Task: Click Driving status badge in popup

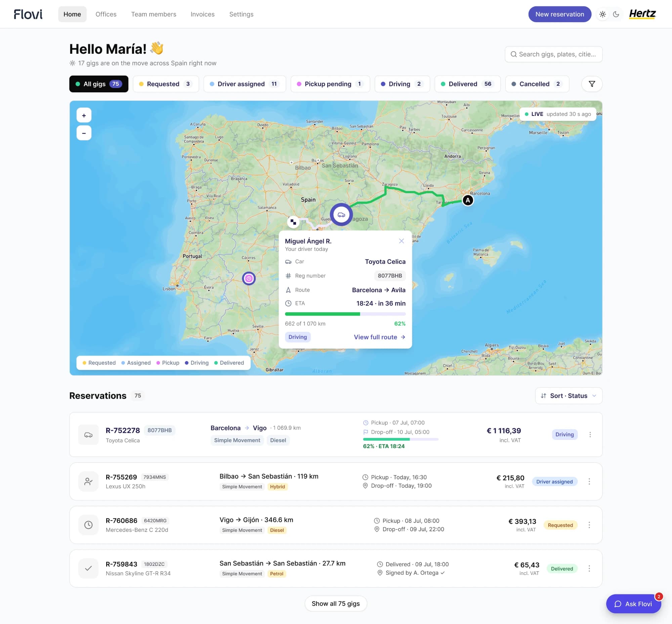Action: [298, 337]
